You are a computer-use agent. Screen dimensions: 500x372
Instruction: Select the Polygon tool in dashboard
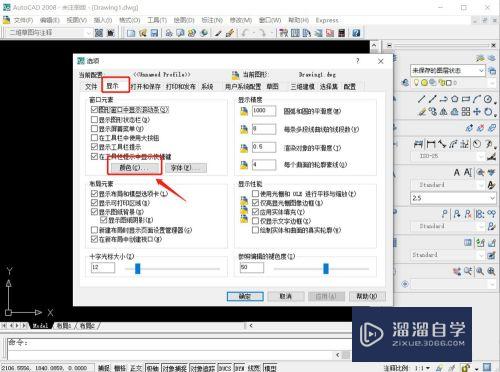coord(455,99)
